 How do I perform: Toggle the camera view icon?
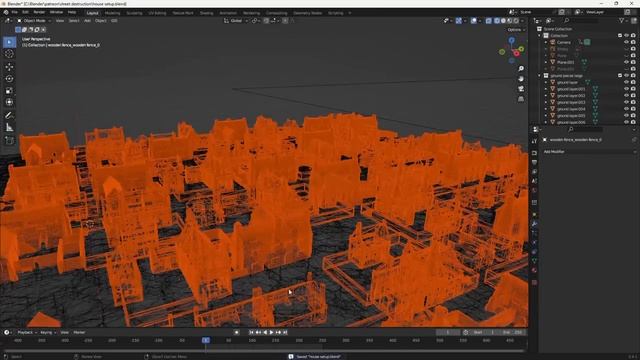coord(521,89)
